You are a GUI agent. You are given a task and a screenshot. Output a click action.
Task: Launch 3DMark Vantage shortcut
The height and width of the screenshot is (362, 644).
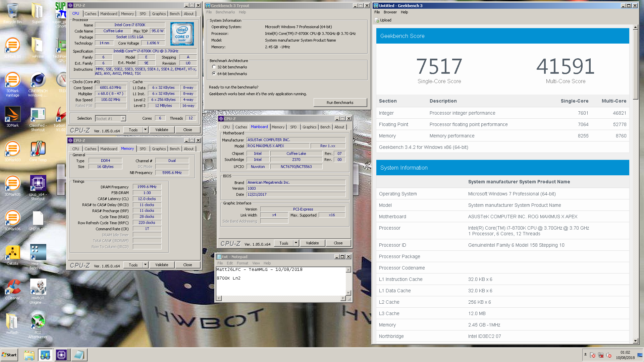click(x=12, y=84)
